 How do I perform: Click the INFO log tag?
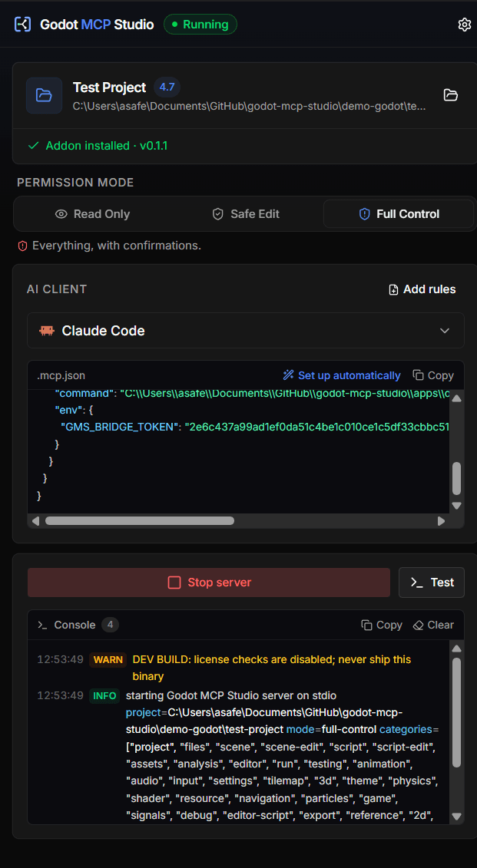pyautogui.click(x=104, y=695)
